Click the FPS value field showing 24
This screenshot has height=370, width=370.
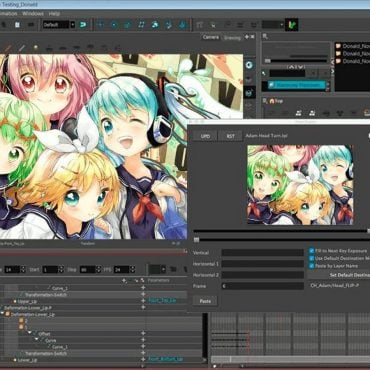point(122,269)
